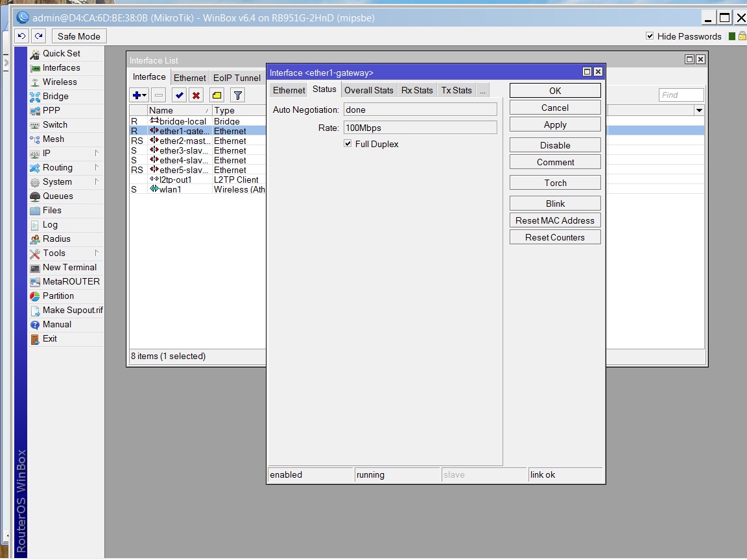Select the l2tp-out1 row
The height and width of the screenshot is (560, 747).
point(198,180)
